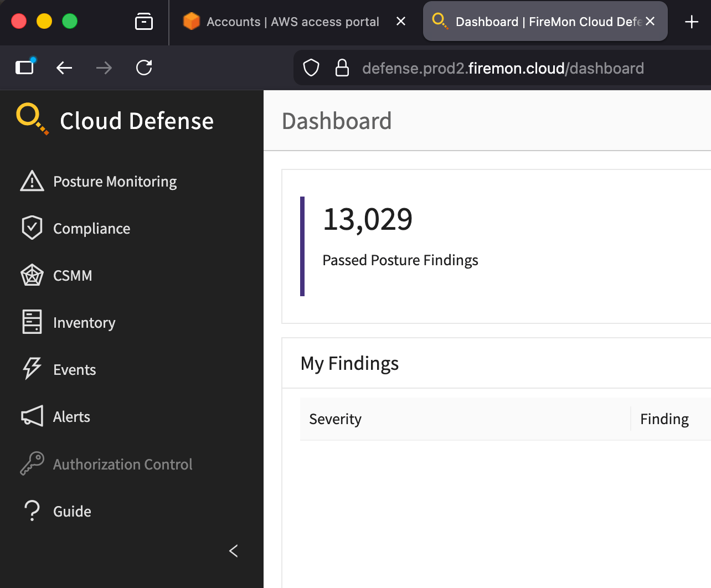Click the Events lightning bolt icon
The height and width of the screenshot is (588, 711).
tap(32, 369)
